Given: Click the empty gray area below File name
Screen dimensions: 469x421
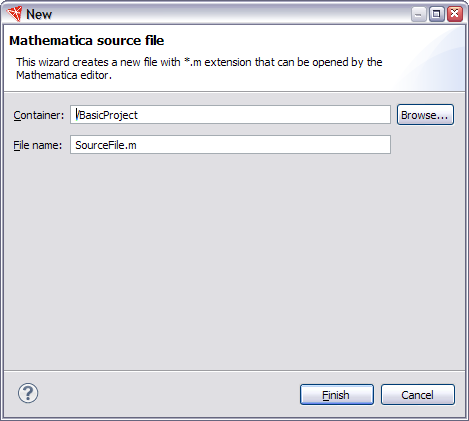Looking at the screenshot, I should [x=233, y=260].
